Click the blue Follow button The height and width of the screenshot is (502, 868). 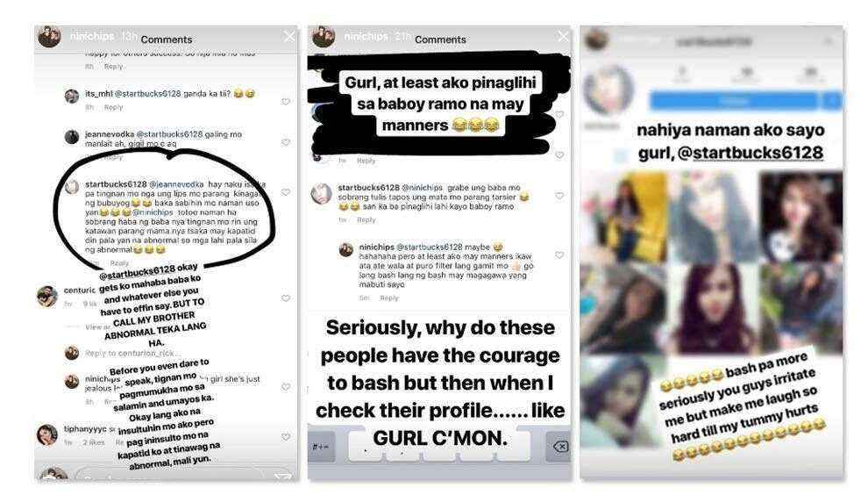point(733,101)
